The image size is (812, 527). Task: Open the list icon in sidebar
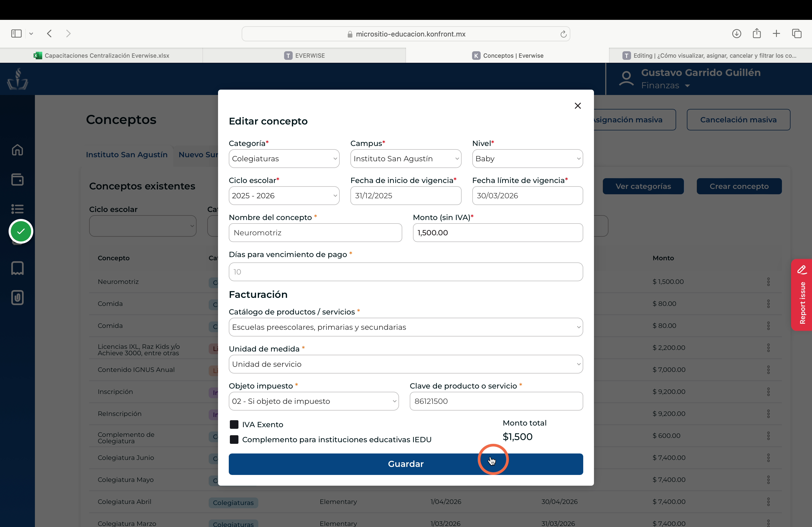(x=17, y=208)
